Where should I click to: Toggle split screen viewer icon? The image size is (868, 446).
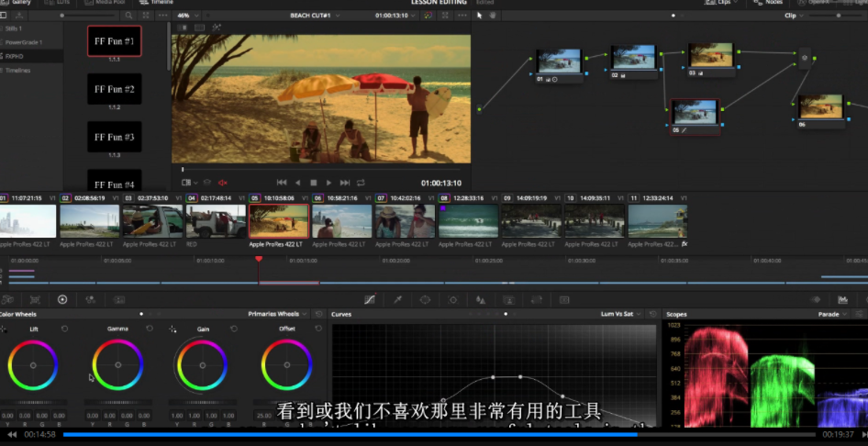(x=200, y=28)
